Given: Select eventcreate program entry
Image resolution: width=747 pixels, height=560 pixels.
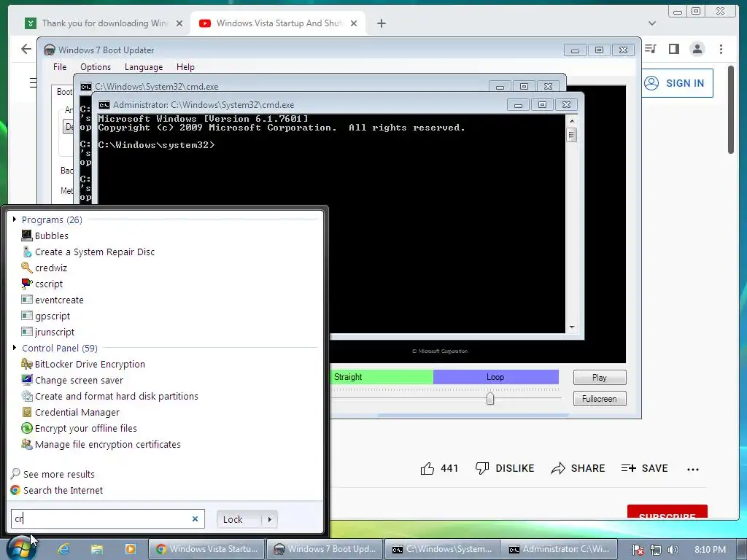Looking at the screenshot, I should [x=53, y=300].
